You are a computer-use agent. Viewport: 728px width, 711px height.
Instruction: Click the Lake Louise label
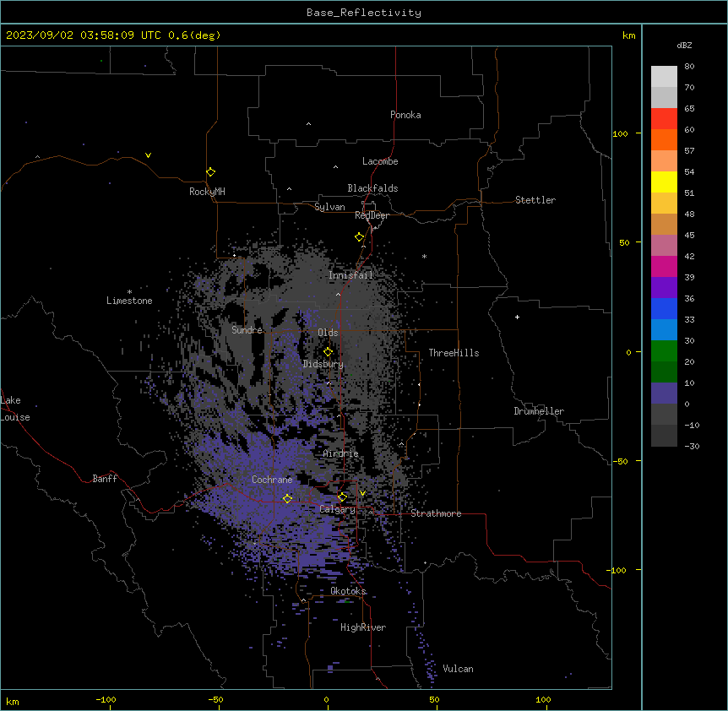point(15,409)
